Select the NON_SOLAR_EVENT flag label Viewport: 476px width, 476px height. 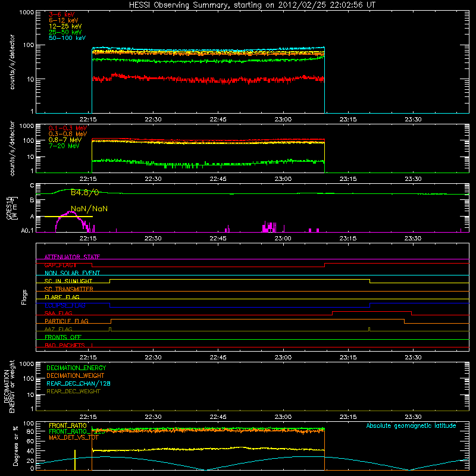tap(72, 273)
